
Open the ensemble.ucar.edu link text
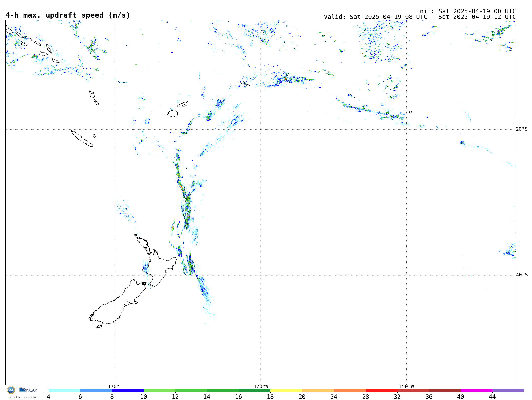(22, 397)
